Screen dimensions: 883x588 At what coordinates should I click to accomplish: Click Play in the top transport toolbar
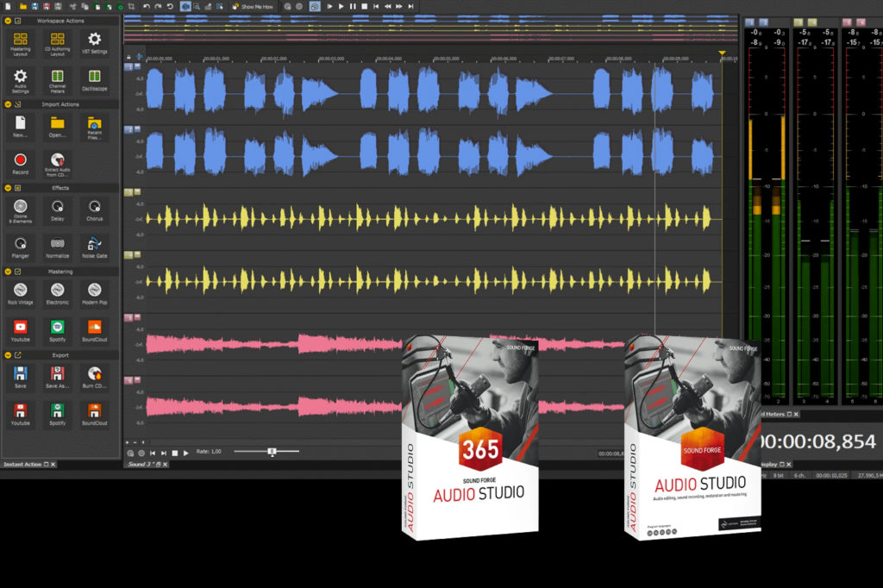pyautogui.click(x=341, y=6)
